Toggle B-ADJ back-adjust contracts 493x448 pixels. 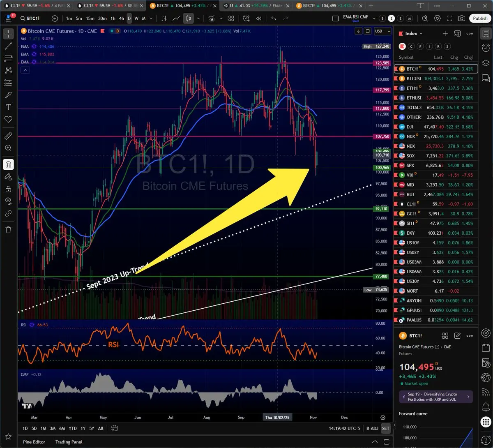point(372,428)
